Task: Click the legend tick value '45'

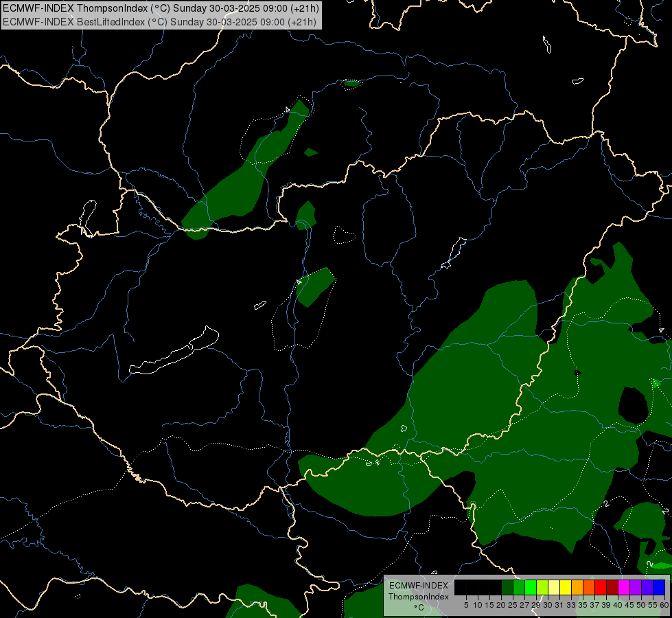Action: [x=629, y=605]
